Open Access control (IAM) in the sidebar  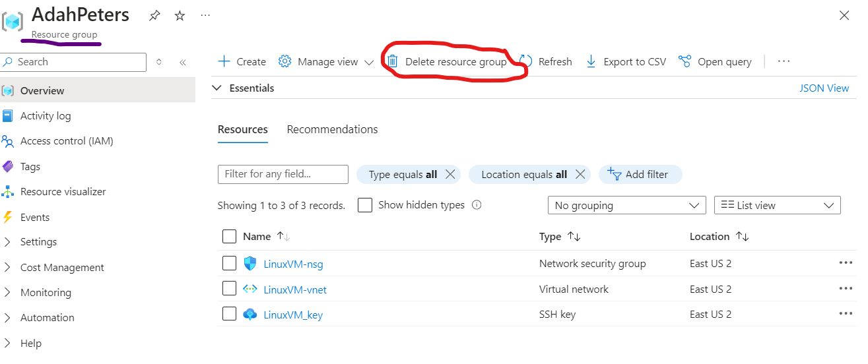coord(67,141)
